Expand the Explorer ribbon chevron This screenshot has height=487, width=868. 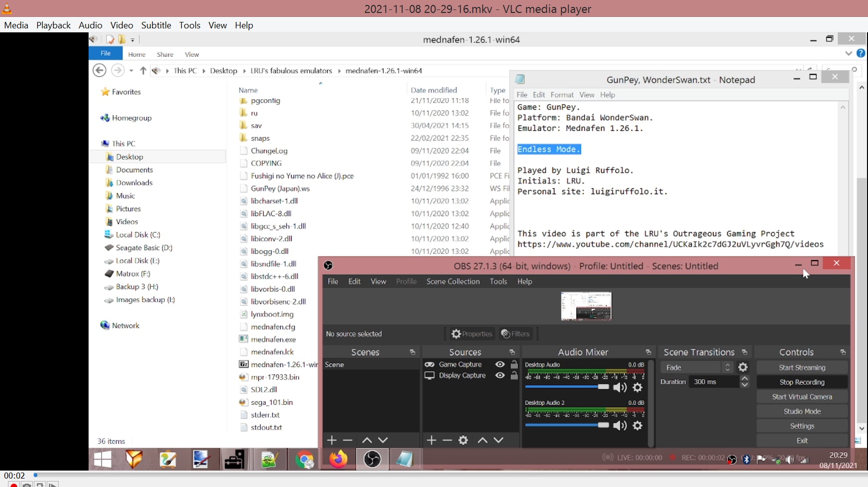click(849, 53)
